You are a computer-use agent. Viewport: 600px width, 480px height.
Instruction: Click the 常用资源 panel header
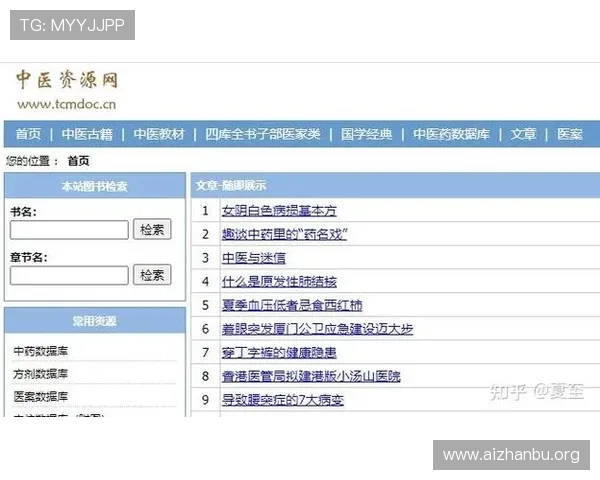click(x=95, y=321)
